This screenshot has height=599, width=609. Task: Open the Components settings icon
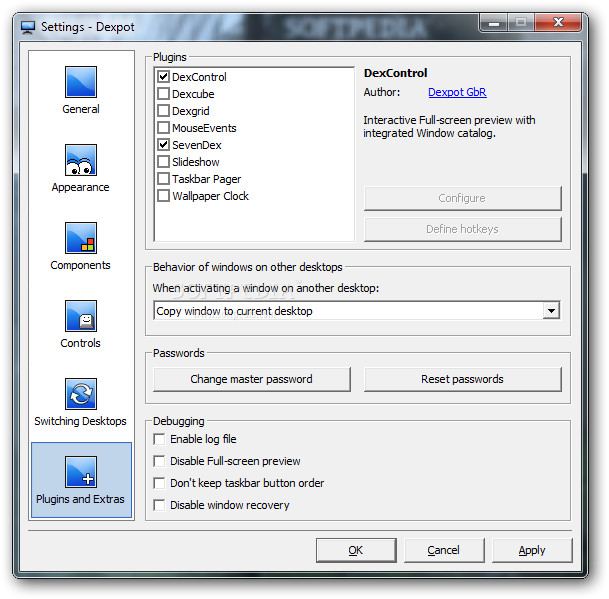pos(81,238)
